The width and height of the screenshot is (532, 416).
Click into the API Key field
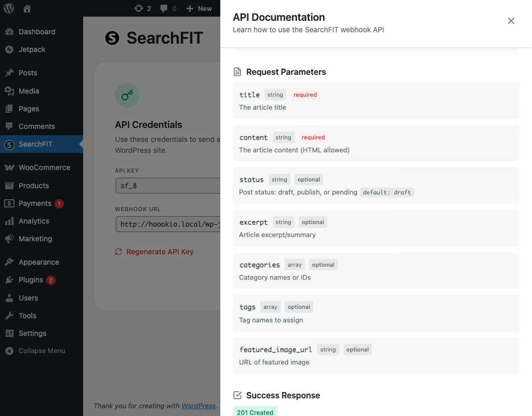coord(167,186)
